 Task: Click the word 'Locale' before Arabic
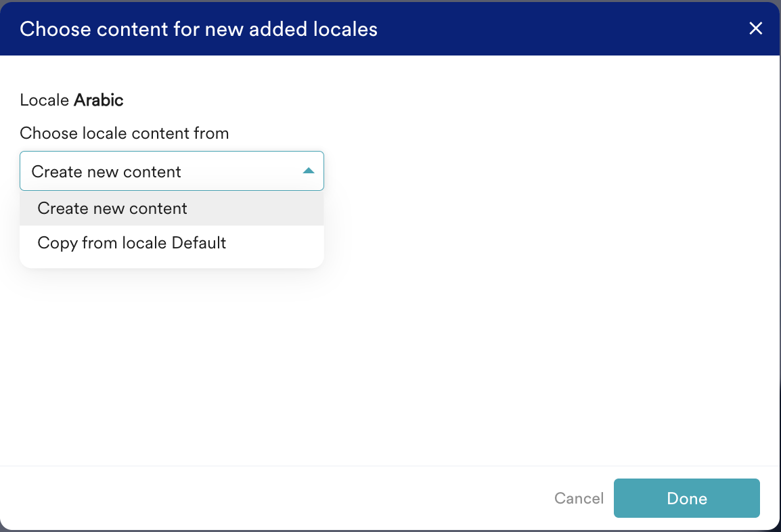(45, 101)
